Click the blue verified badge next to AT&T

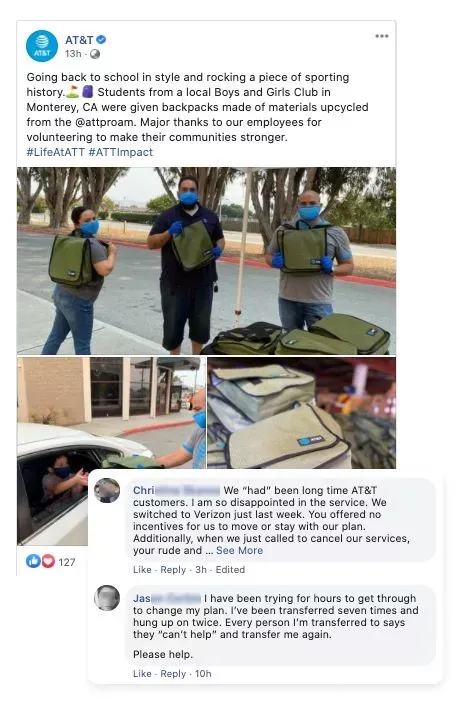[102, 39]
